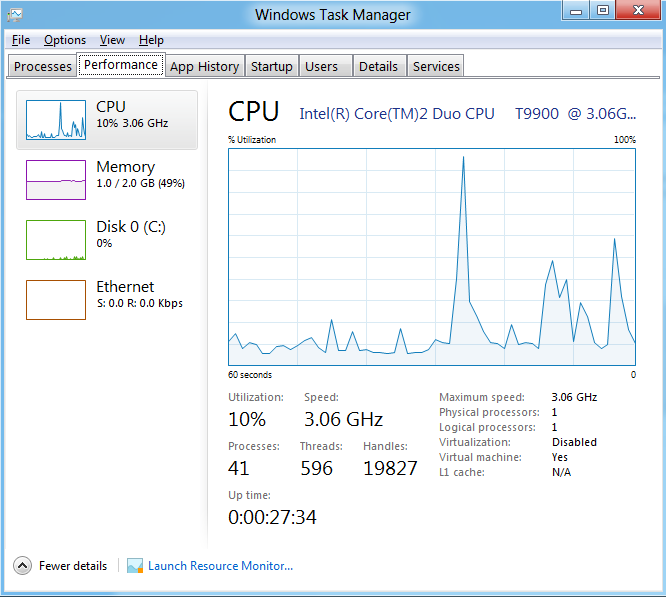Click the processes count "41"

point(238,468)
